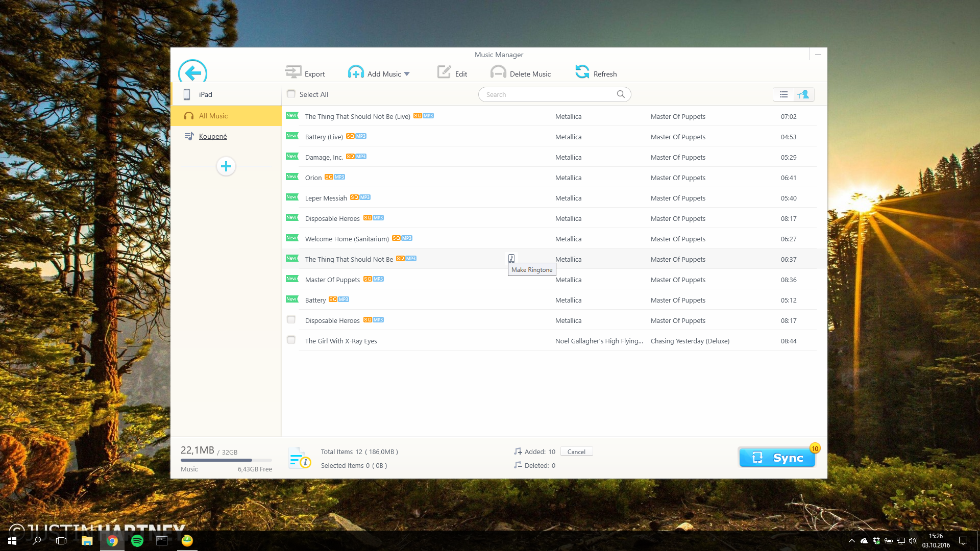This screenshot has width=980, height=551.
Task: Show hidden system tray icons
Action: [x=851, y=541]
